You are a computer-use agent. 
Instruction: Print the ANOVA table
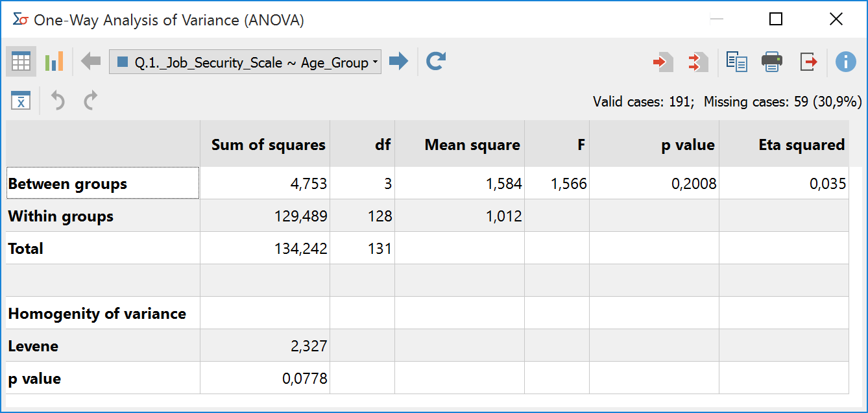[x=772, y=62]
